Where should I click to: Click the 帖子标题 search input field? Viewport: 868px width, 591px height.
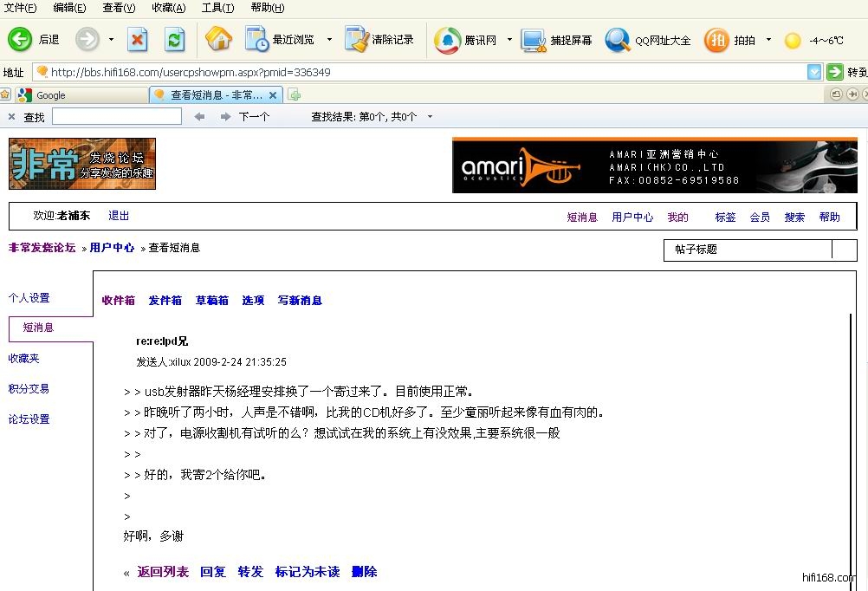[x=748, y=250]
